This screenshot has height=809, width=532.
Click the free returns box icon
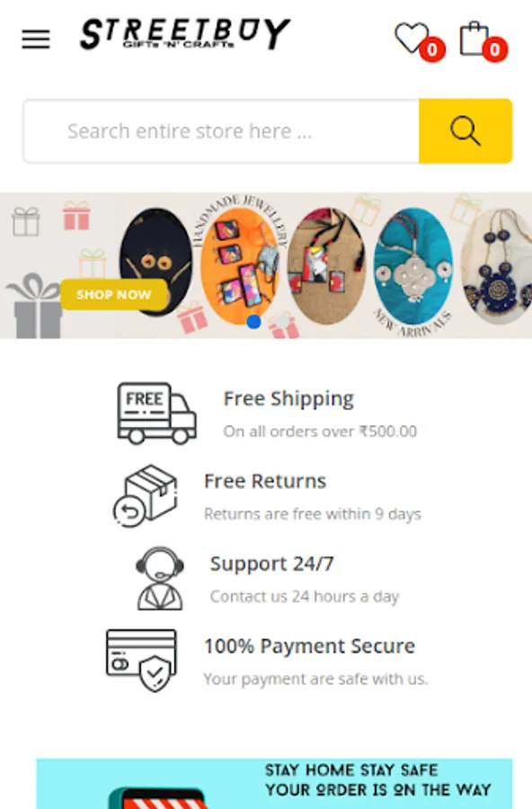[146, 495]
